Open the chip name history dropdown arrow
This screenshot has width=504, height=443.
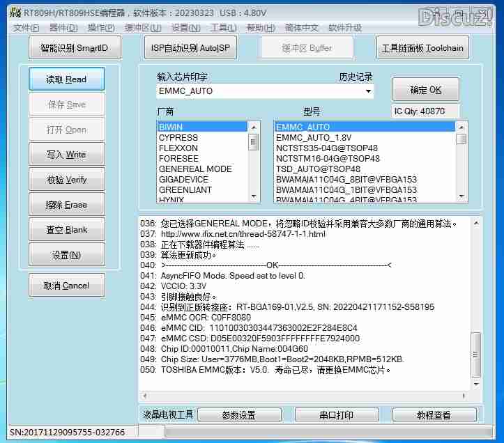[x=368, y=91]
